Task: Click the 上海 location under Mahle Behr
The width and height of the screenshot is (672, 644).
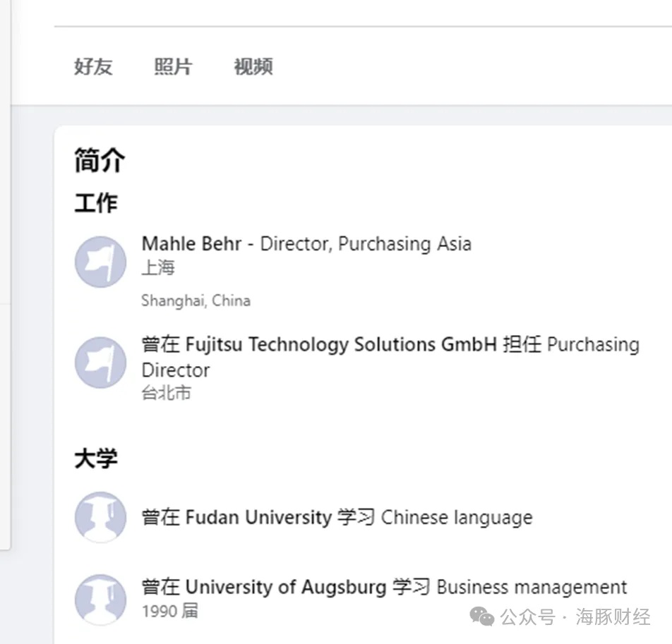Action: (158, 268)
